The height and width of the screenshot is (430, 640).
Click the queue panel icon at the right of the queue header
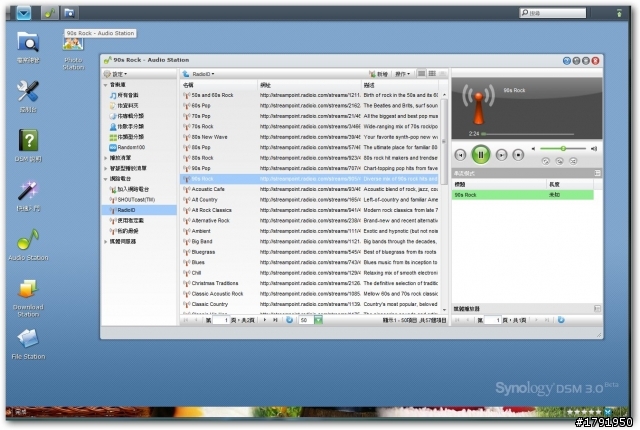click(x=597, y=173)
